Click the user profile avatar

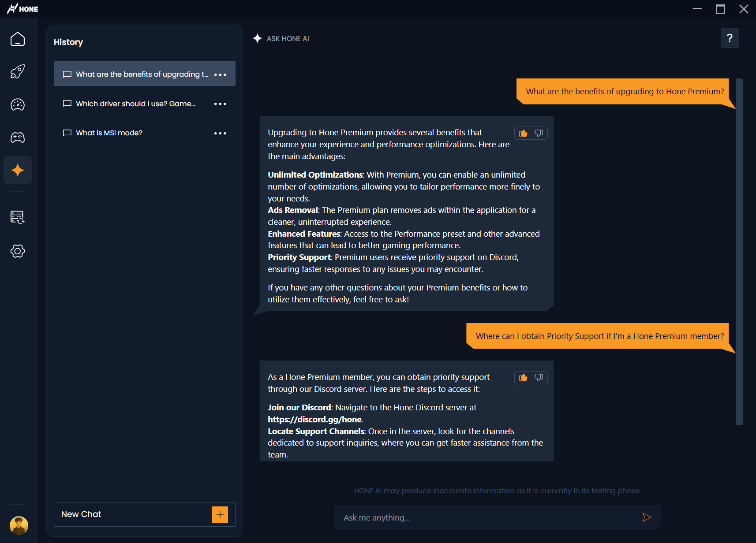point(19,525)
